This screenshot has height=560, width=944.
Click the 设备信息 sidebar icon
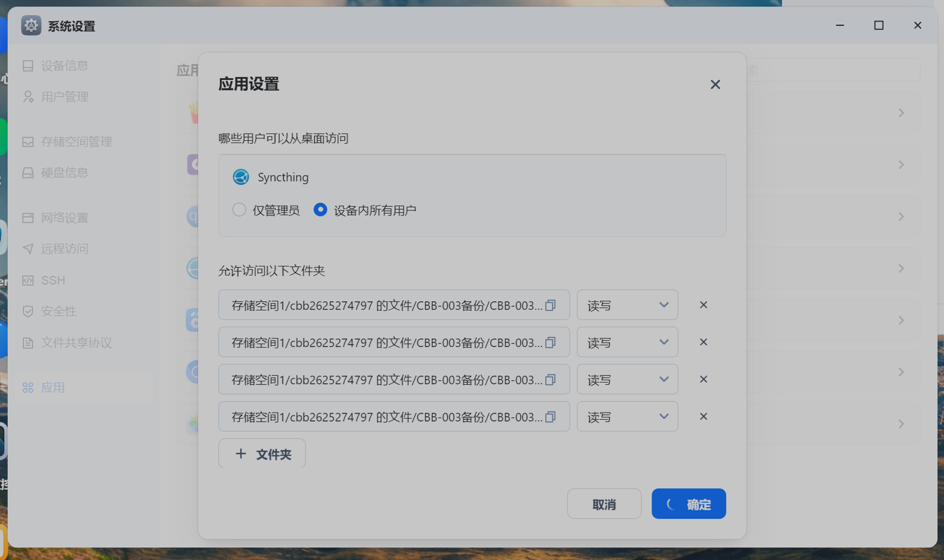coord(28,66)
